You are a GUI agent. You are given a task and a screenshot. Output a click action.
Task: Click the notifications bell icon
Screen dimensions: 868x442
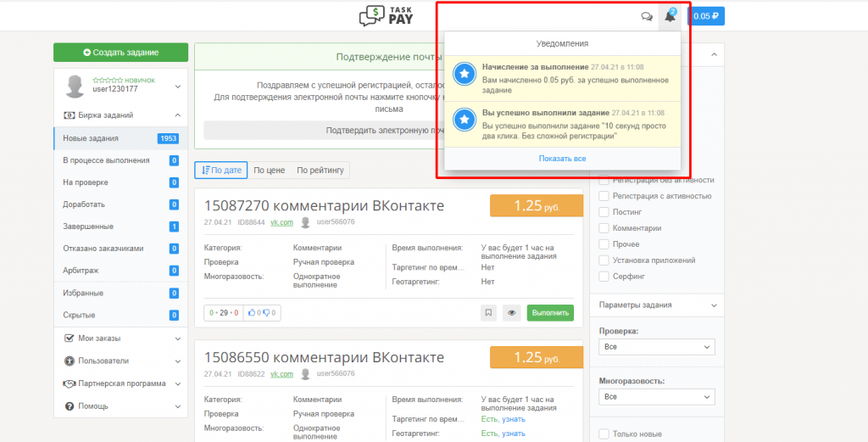tap(670, 16)
